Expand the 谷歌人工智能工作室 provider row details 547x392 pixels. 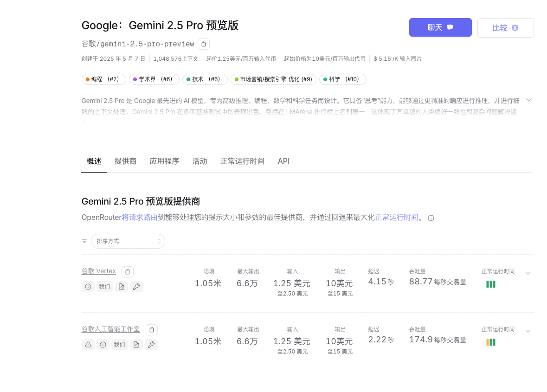528,331
